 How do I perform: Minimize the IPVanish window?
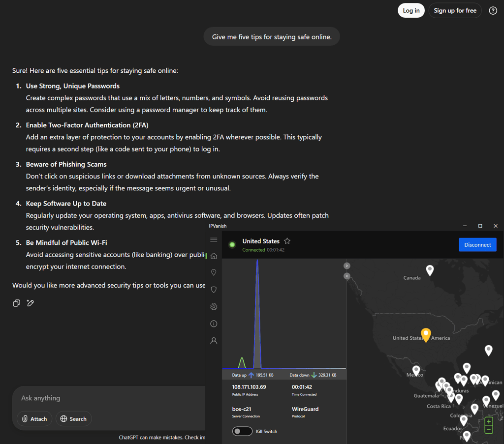pyautogui.click(x=465, y=226)
